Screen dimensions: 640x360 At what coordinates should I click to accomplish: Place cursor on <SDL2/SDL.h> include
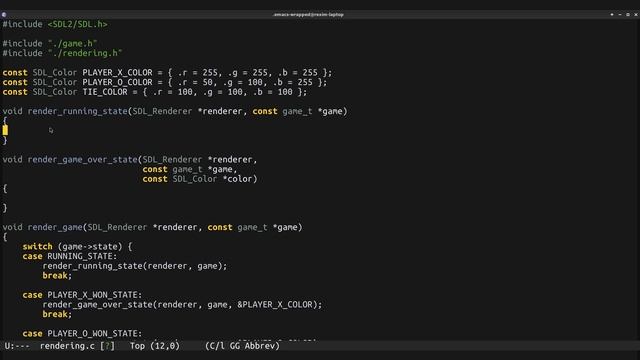[x=78, y=24]
